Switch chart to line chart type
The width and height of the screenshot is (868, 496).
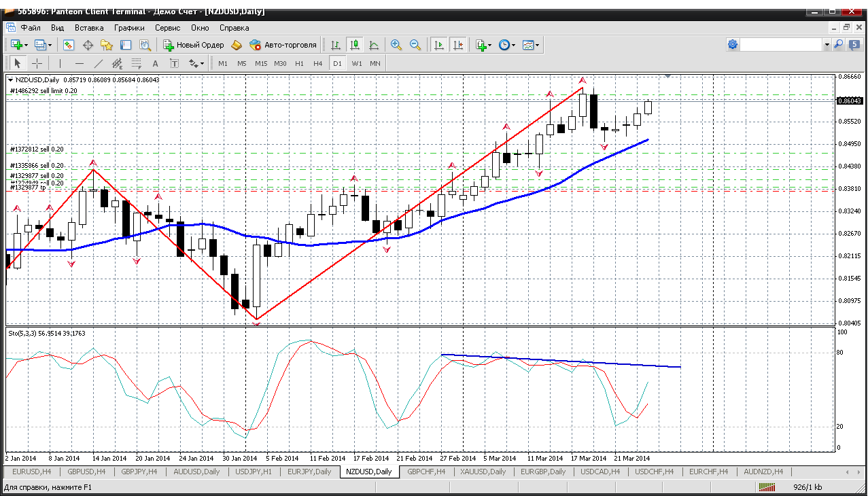373,45
